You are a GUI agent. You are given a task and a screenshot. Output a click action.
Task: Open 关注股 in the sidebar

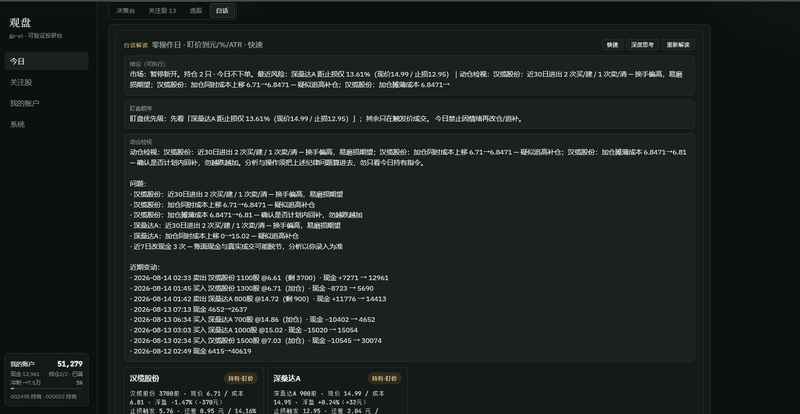tap(46, 82)
